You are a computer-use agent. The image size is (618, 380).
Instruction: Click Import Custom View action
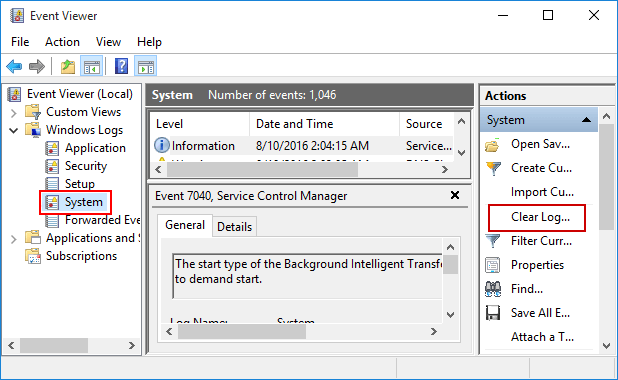tap(542, 192)
